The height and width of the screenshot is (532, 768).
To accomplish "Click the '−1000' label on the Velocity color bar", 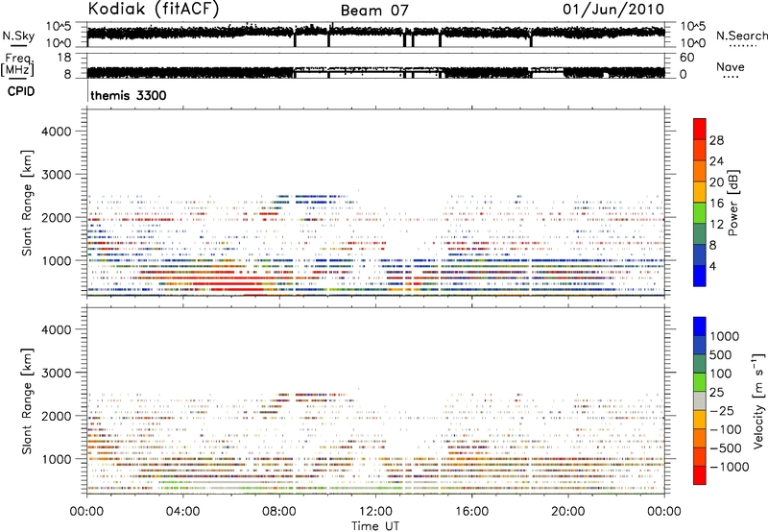I will coord(729,467).
